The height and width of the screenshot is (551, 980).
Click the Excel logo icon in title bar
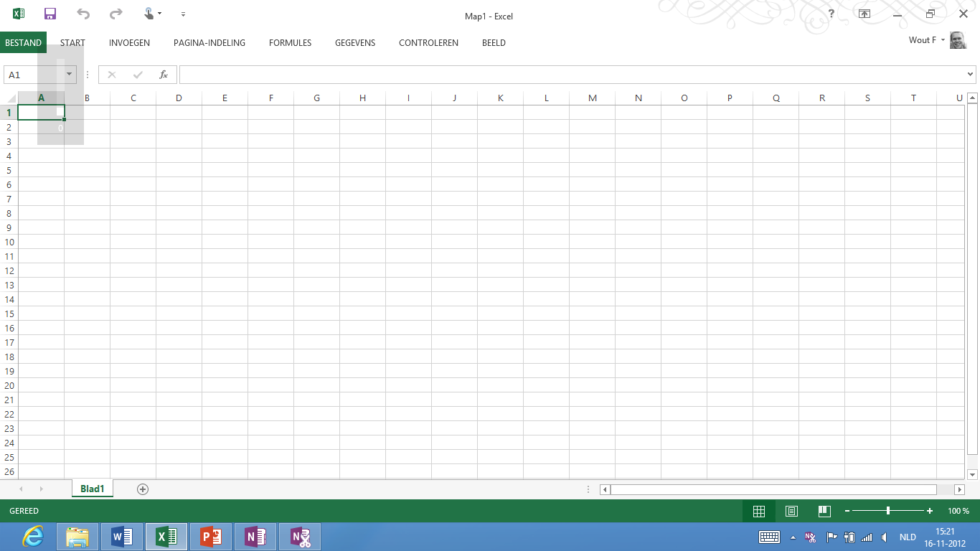[19, 14]
